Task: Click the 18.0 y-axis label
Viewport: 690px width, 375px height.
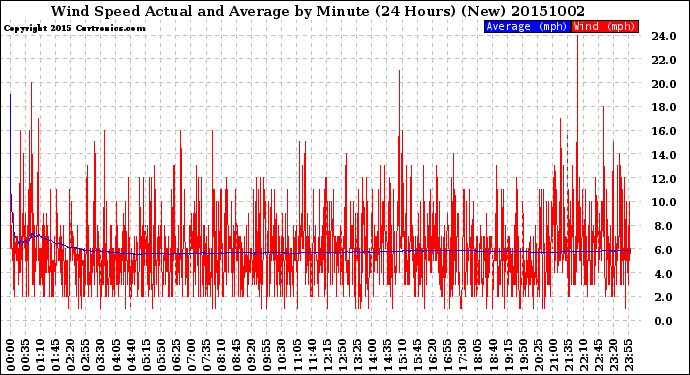Action: point(664,107)
